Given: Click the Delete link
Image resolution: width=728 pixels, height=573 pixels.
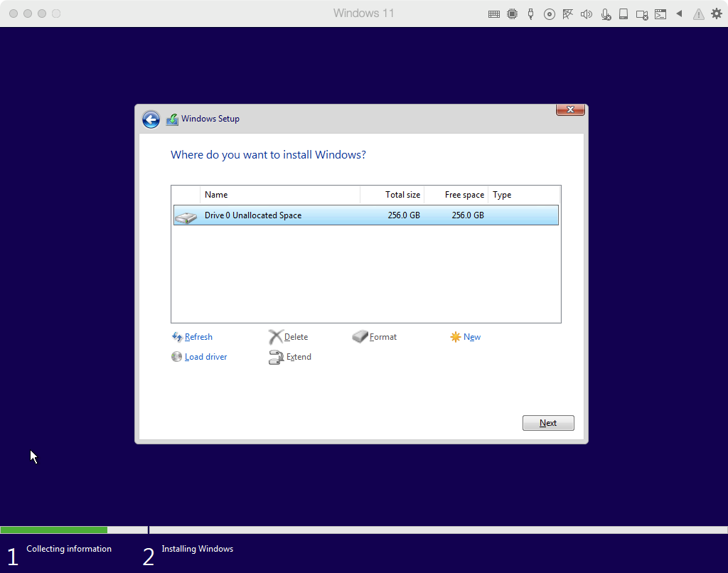Looking at the screenshot, I should point(296,337).
